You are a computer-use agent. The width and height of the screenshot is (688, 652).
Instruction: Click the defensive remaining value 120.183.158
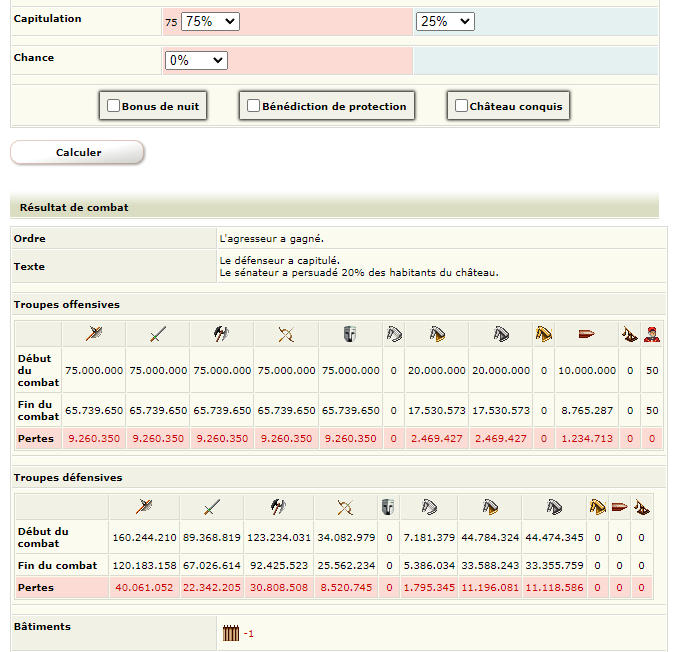click(x=144, y=566)
